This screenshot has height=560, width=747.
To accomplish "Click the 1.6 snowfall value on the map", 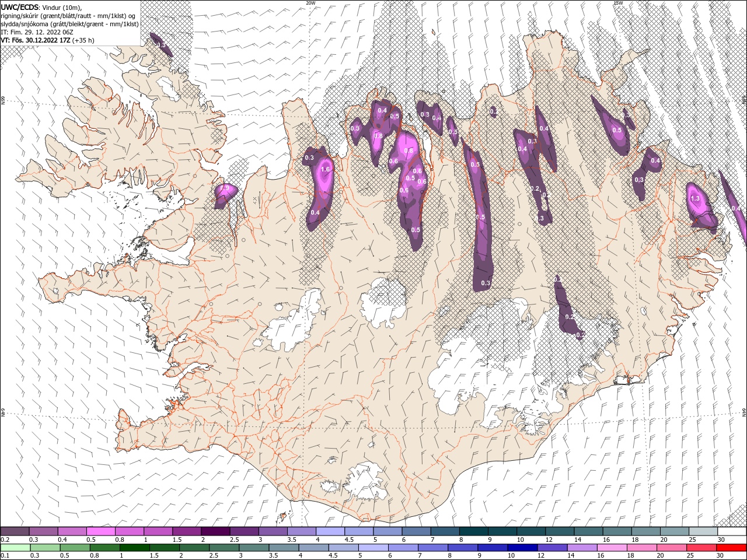I will pos(326,170).
